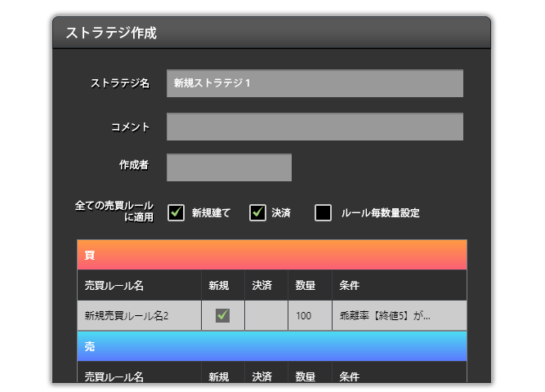The height and width of the screenshot is (392, 545).
Task: Select the 新規売買ルール名2 rule row
Action: tap(139, 315)
